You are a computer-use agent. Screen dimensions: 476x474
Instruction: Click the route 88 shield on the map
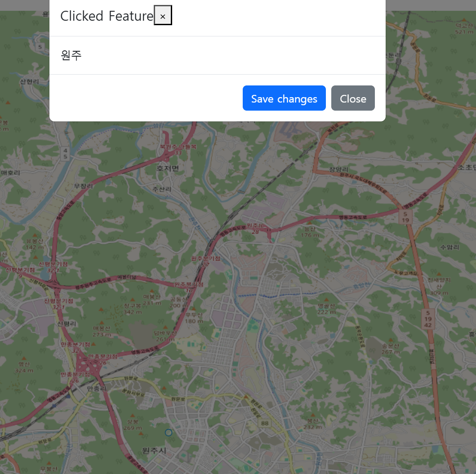pyautogui.click(x=265, y=423)
